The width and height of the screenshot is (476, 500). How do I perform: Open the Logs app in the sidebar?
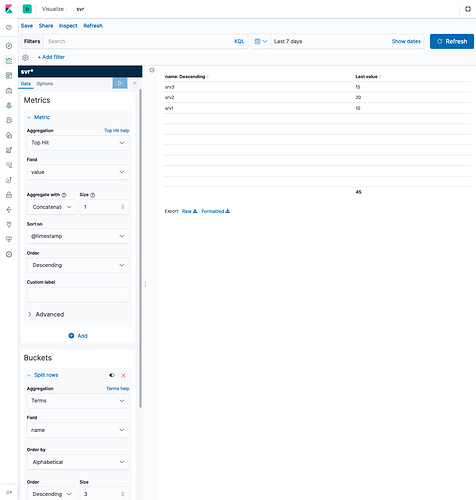(x=9, y=150)
